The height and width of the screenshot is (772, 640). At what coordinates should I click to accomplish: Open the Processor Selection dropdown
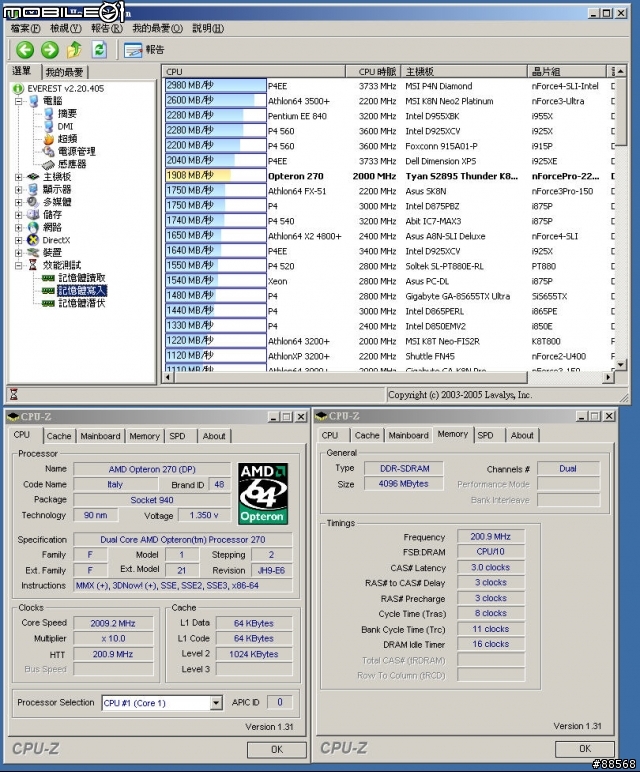(216, 703)
